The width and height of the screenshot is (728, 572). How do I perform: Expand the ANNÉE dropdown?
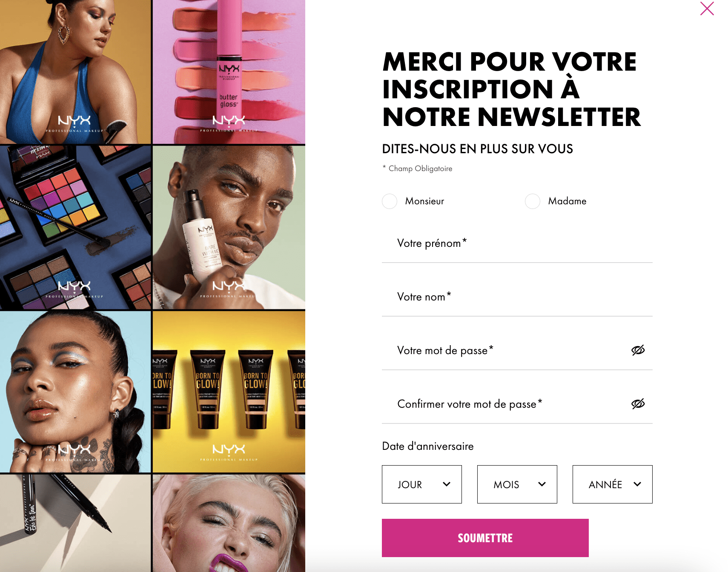pyautogui.click(x=613, y=484)
